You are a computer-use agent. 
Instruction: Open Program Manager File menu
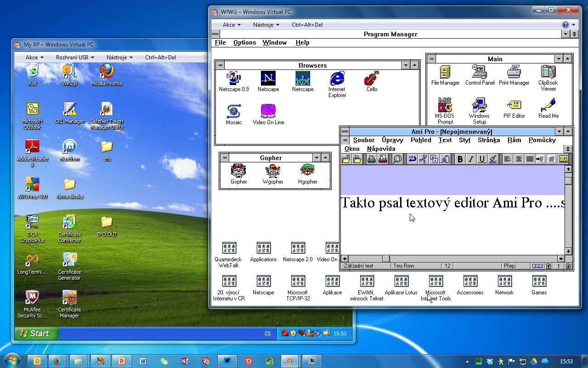220,42
